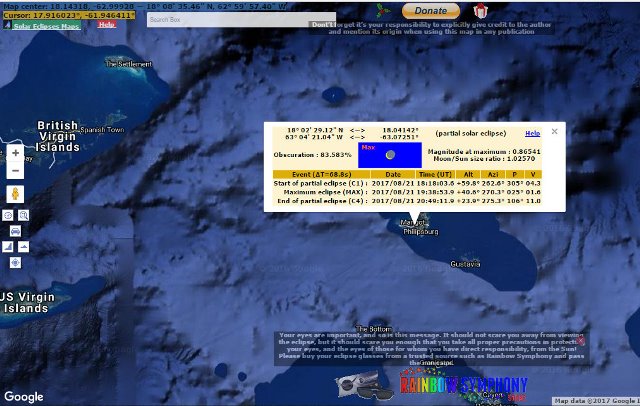Click the locate target icon
This screenshot has height=406, width=640.
click(15, 262)
